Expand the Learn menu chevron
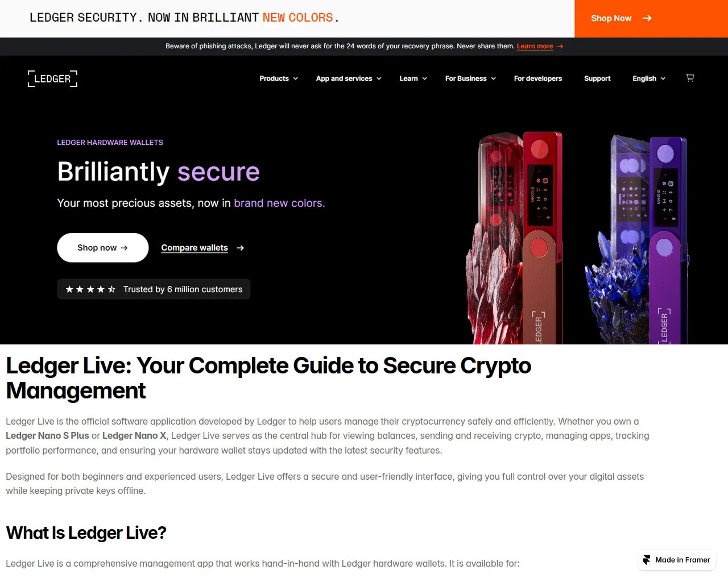 tap(425, 78)
